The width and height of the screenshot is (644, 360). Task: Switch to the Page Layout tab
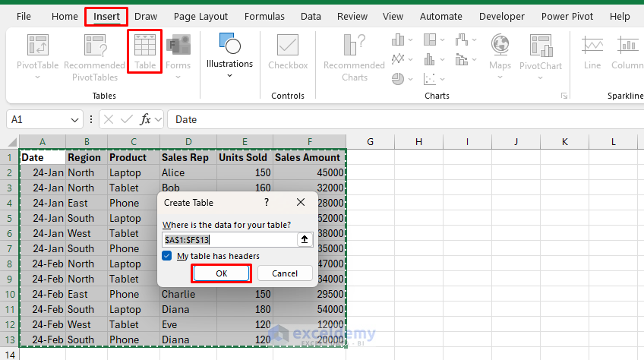tap(200, 17)
